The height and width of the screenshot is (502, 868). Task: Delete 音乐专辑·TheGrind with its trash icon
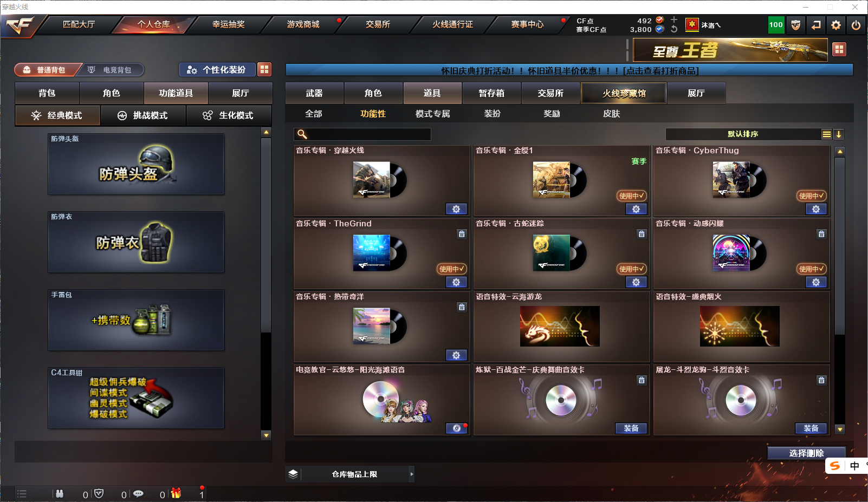point(462,234)
